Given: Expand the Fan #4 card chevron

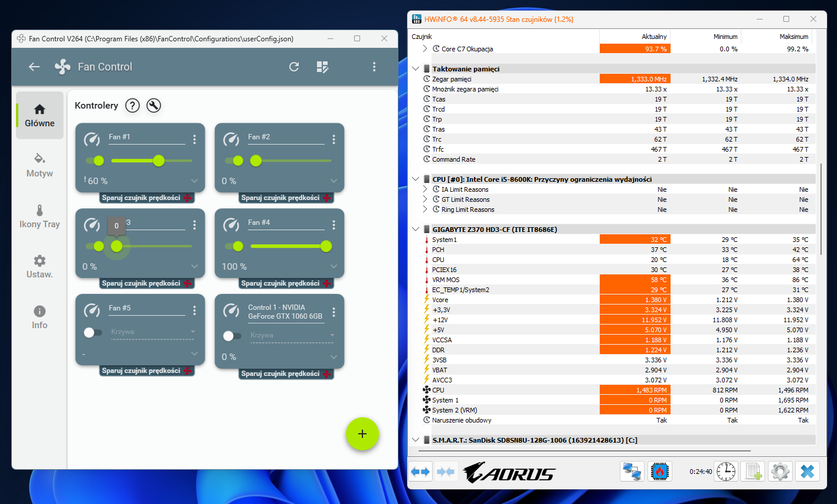Looking at the screenshot, I should click(x=334, y=267).
